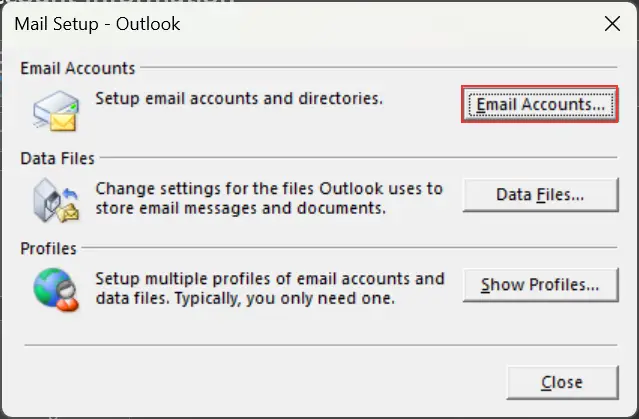Image resolution: width=639 pixels, height=419 pixels.
Task: Click the Profiles section heading
Action: click(x=48, y=248)
